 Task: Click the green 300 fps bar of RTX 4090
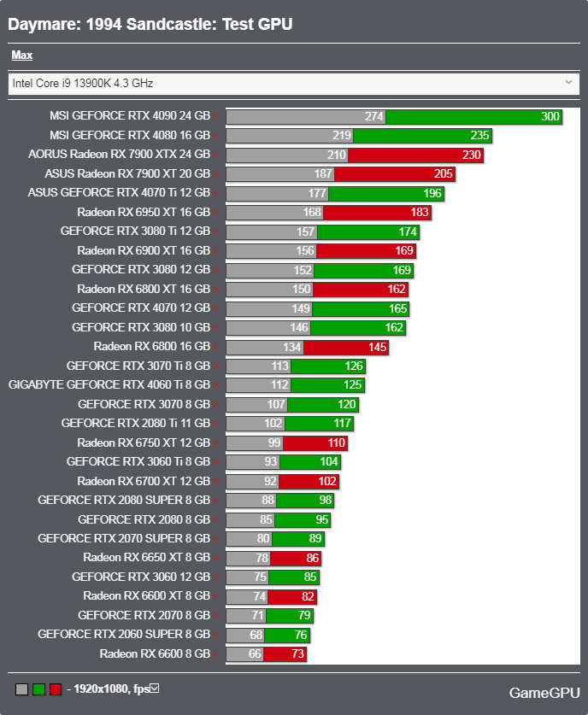(x=474, y=117)
